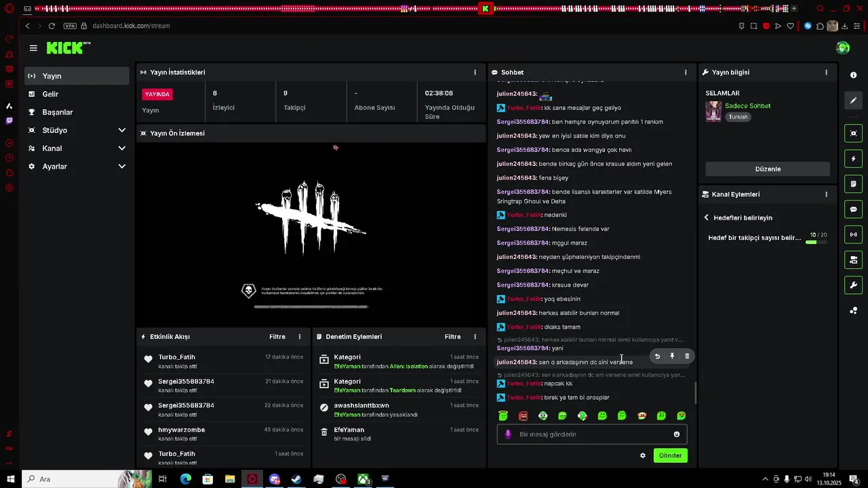The width and height of the screenshot is (868, 488).
Task: Click the green Gönder button
Action: [x=670, y=455]
